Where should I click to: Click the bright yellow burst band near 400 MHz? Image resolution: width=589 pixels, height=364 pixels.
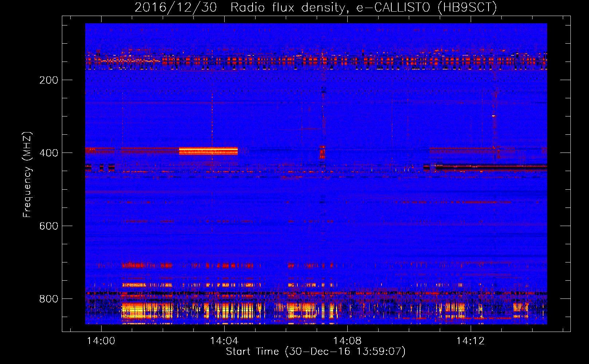tap(208, 151)
